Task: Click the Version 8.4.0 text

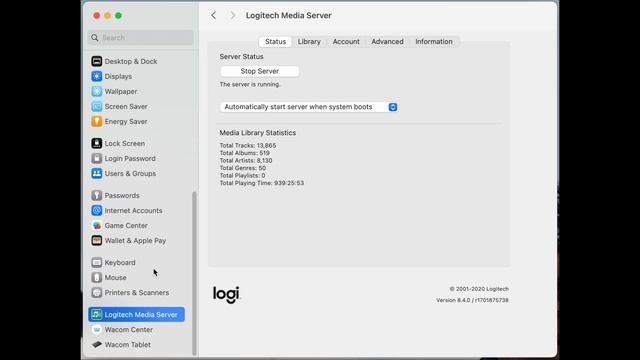Action: click(472, 300)
